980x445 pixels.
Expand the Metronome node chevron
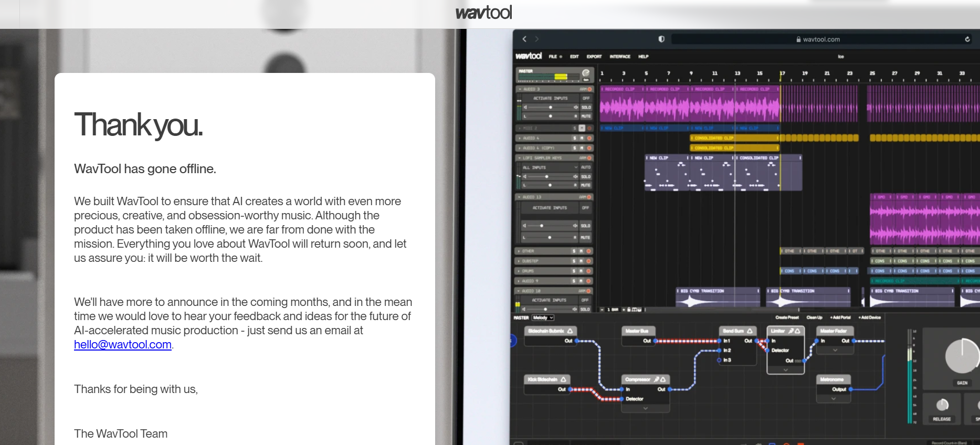pos(834,399)
